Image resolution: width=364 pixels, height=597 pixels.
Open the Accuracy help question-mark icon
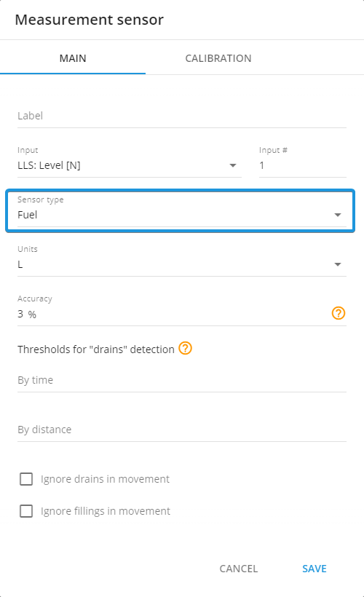pos(338,313)
